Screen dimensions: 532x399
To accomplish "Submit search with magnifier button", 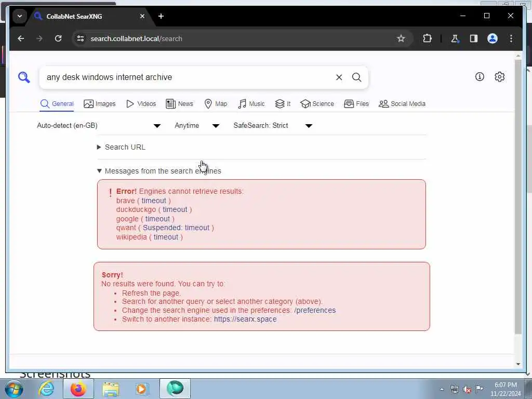I will point(356,77).
